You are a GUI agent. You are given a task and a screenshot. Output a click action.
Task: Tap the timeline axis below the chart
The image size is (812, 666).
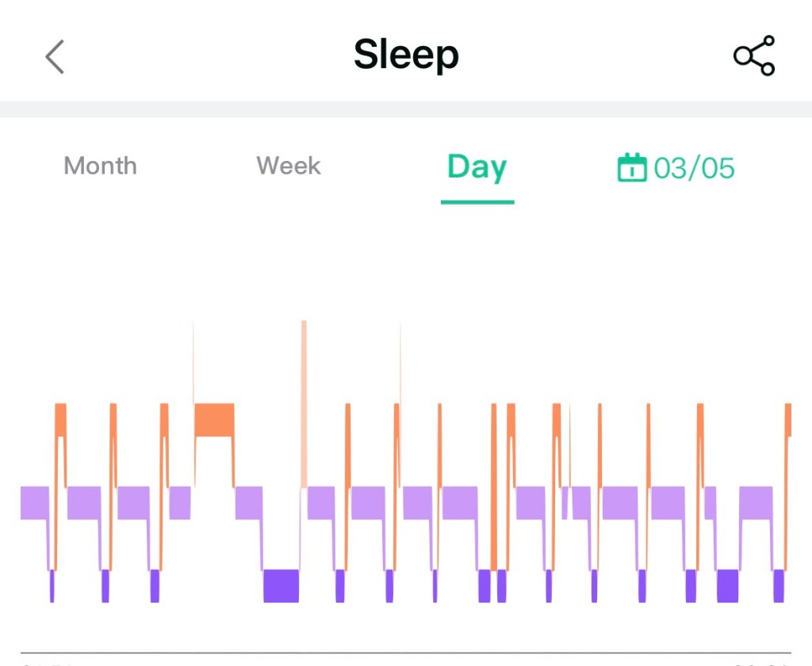click(x=406, y=653)
